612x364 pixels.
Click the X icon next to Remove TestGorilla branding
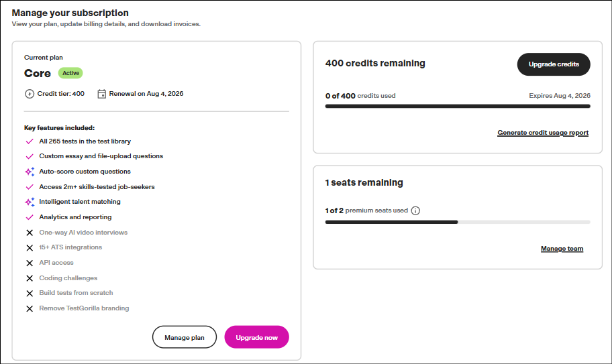(x=30, y=308)
